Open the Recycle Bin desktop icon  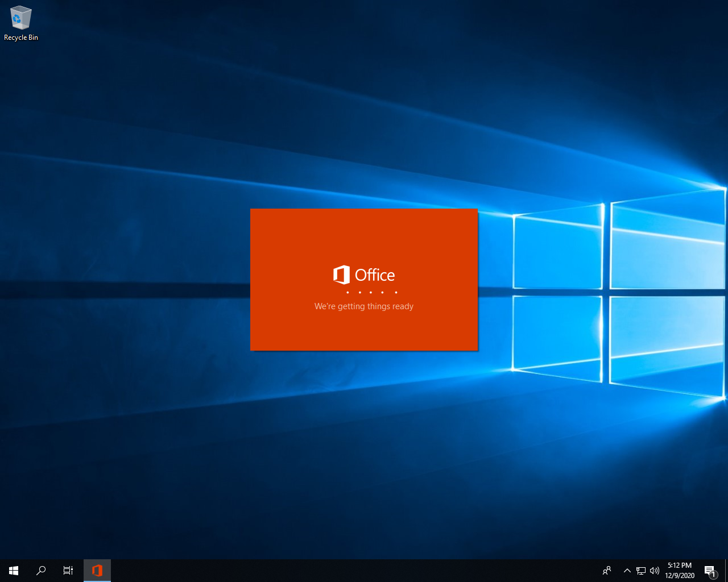click(21, 23)
